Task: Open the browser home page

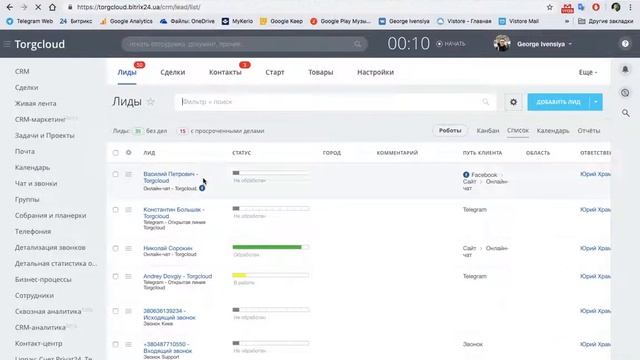Action: pyautogui.click(x=52, y=7)
